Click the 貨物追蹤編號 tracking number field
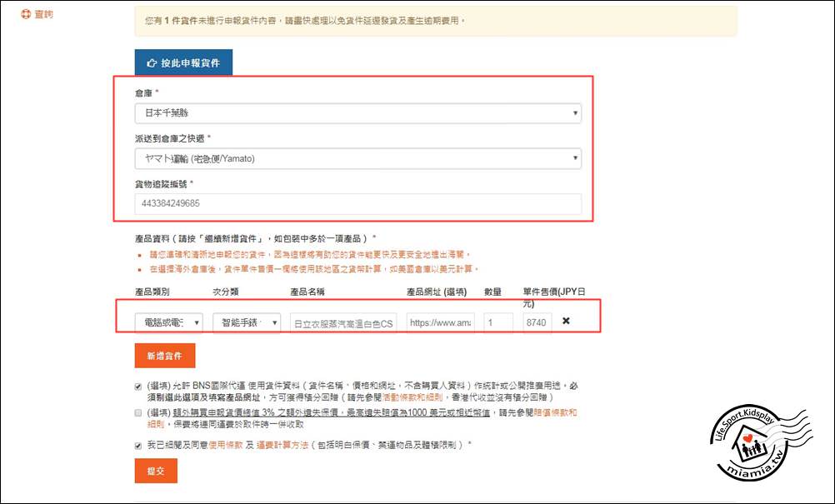The width and height of the screenshot is (835, 504). pyautogui.click(x=357, y=203)
